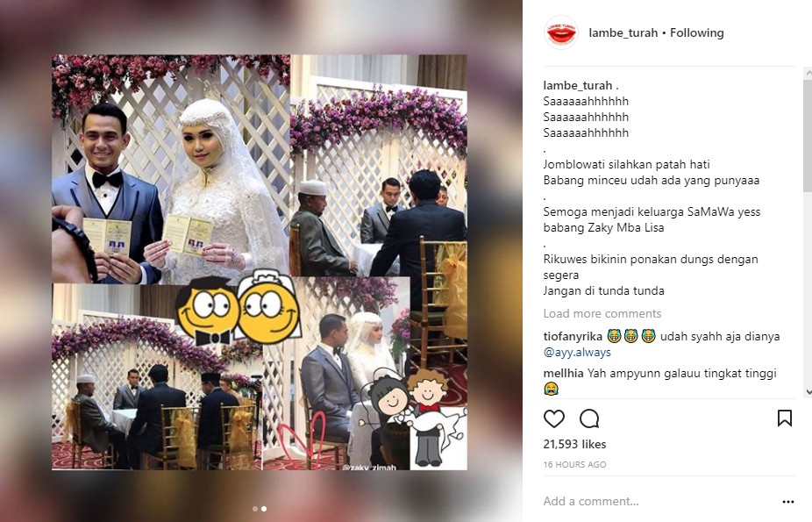Save post with bookmark icon
This screenshot has width=812, height=522.
[785, 418]
